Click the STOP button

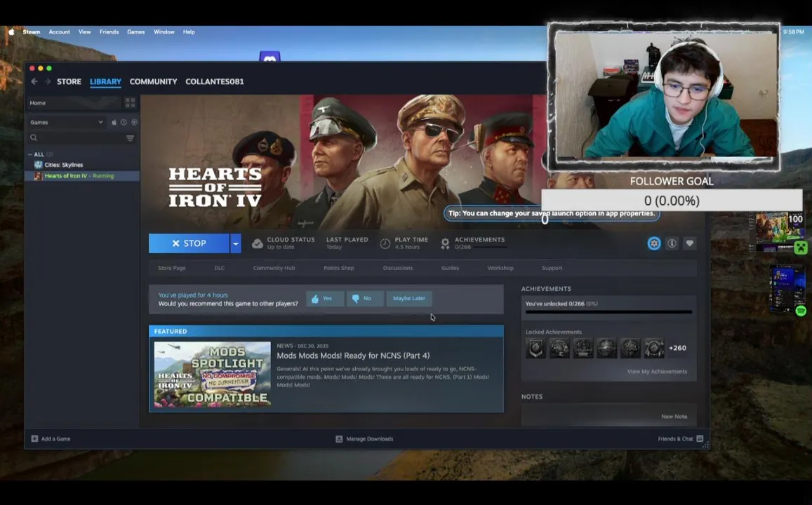(x=189, y=243)
